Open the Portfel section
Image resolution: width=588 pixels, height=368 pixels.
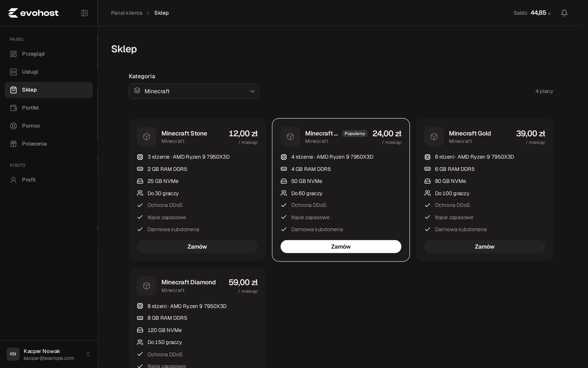click(x=49, y=108)
